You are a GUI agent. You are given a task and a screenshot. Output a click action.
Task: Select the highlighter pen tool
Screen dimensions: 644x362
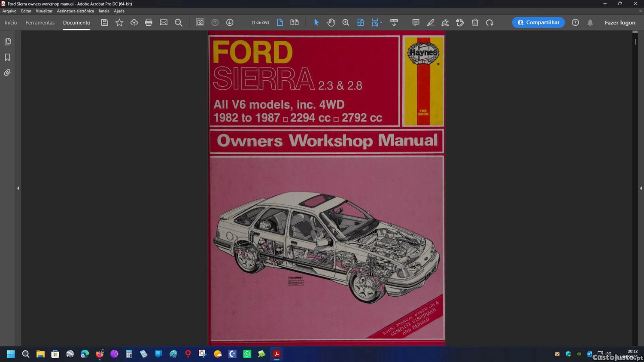point(431,22)
